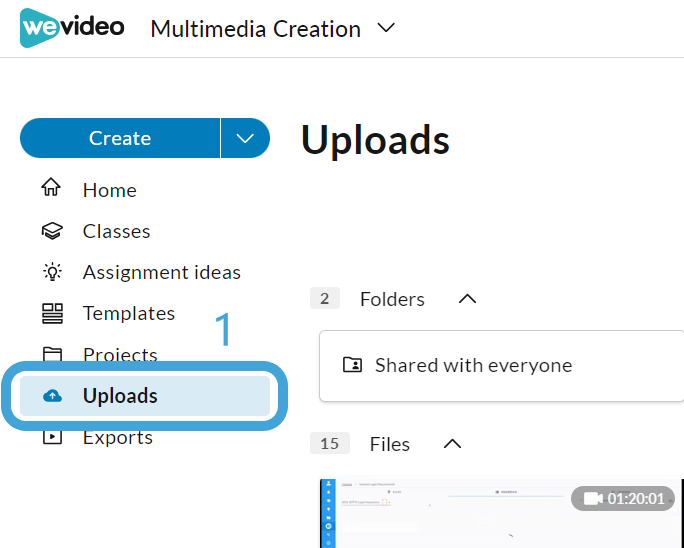Click the Uploads cloud icon
Image resolution: width=684 pixels, height=548 pixels.
52,396
